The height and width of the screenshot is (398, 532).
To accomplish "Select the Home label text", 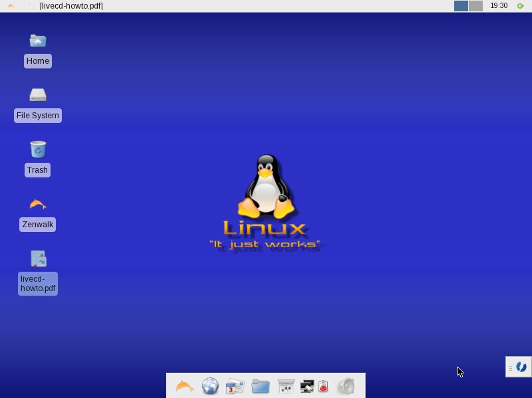I will (38, 61).
